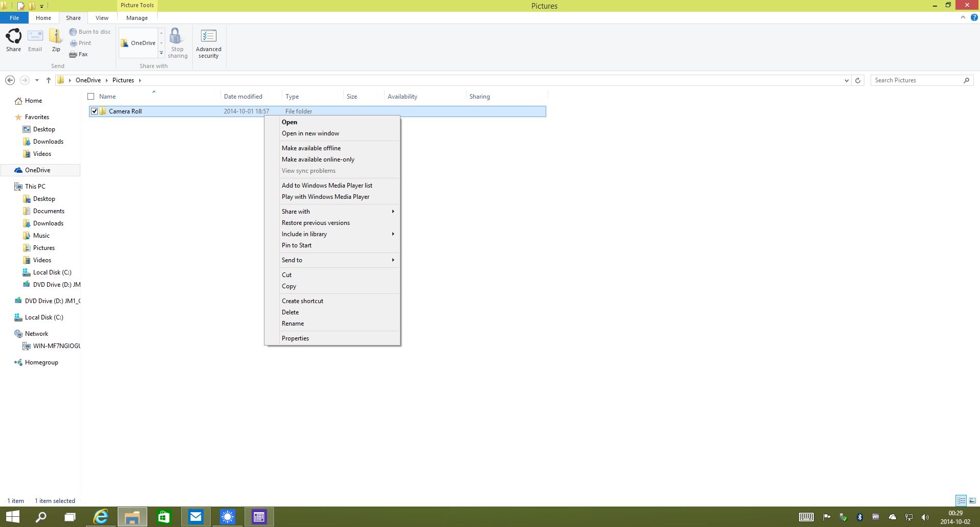This screenshot has width=980, height=527.
Task: Click the Print ribbon command
Action: (80, 43)
